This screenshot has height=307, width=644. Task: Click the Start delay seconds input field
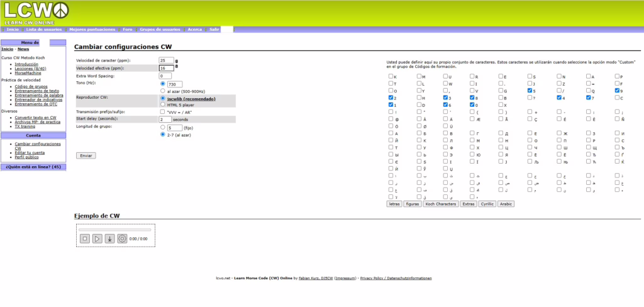click(165, 119)
